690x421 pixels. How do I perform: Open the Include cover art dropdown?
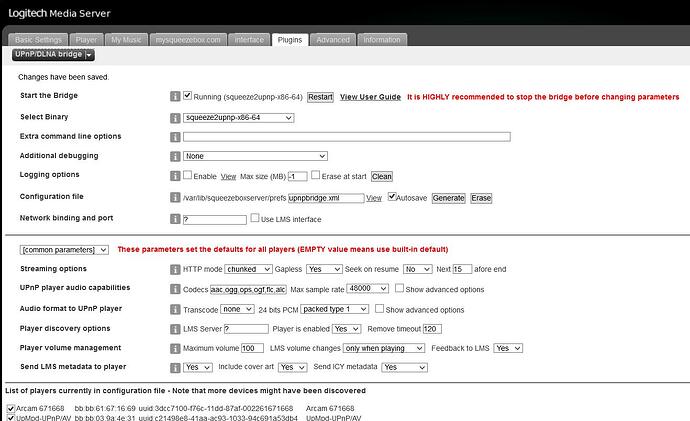click(293, 367)
